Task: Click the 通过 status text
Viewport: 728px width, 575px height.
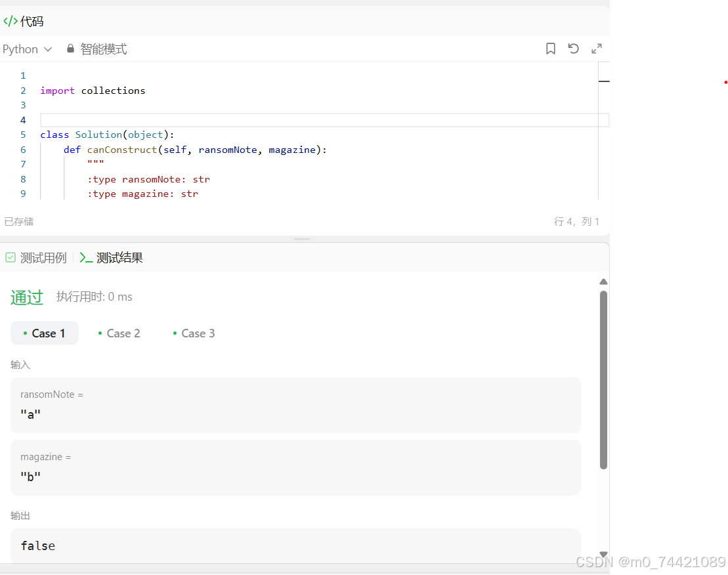Action: click(x=27, y=297)
